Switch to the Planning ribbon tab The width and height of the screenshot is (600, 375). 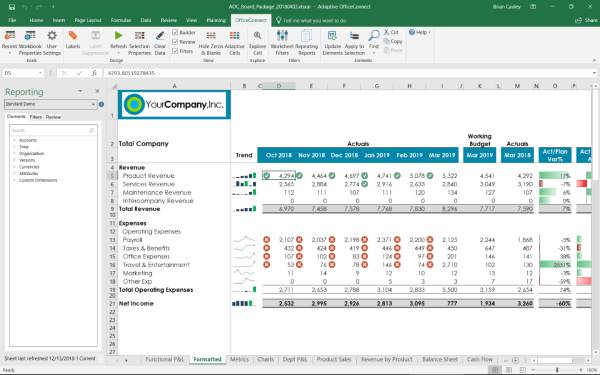click(x=216, y=20)
